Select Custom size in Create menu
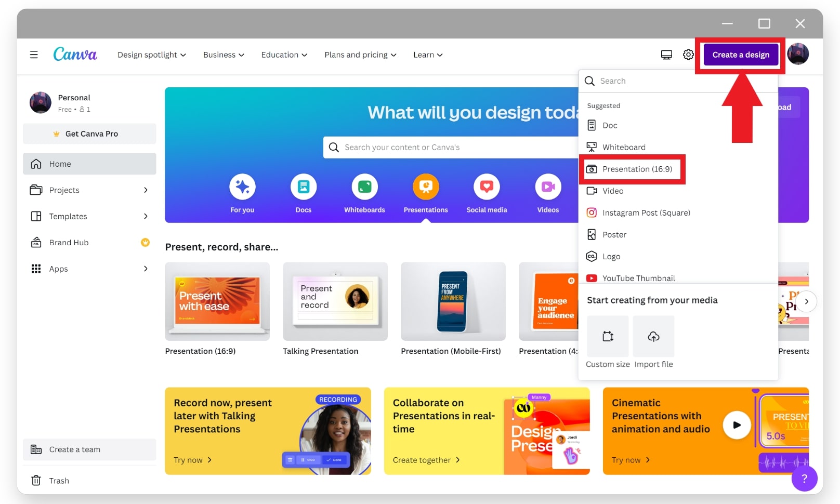 (x=607, y=337)
